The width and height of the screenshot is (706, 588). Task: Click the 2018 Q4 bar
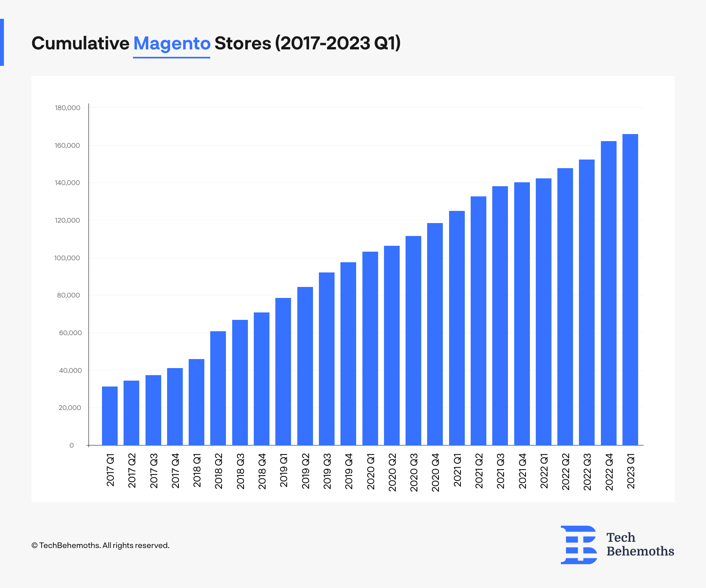(262, 379)
